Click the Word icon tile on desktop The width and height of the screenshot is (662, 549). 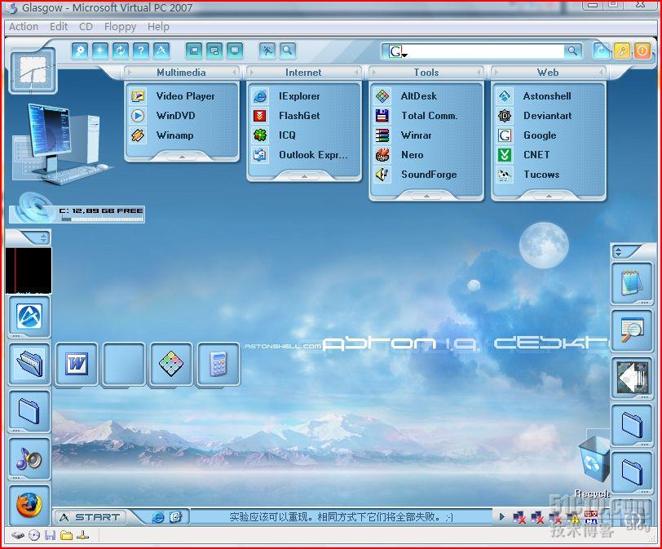click(76, 364)
